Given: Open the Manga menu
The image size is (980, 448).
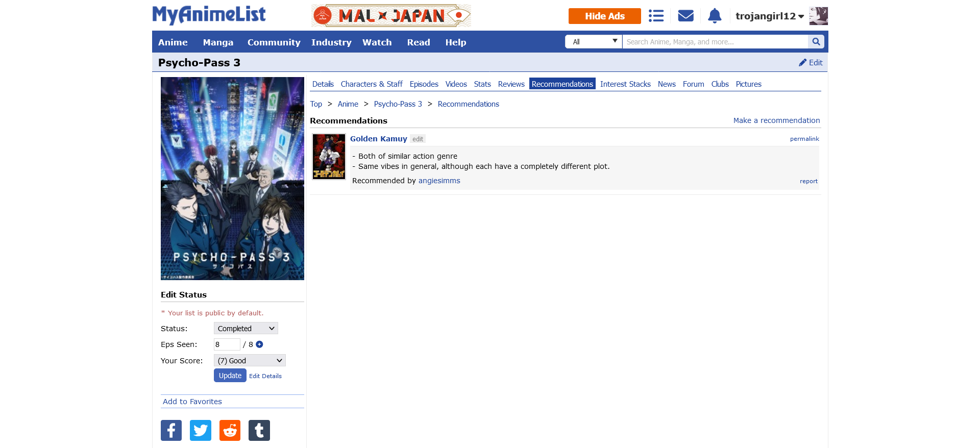Looking at the screenshot, I should coord(218,42).
